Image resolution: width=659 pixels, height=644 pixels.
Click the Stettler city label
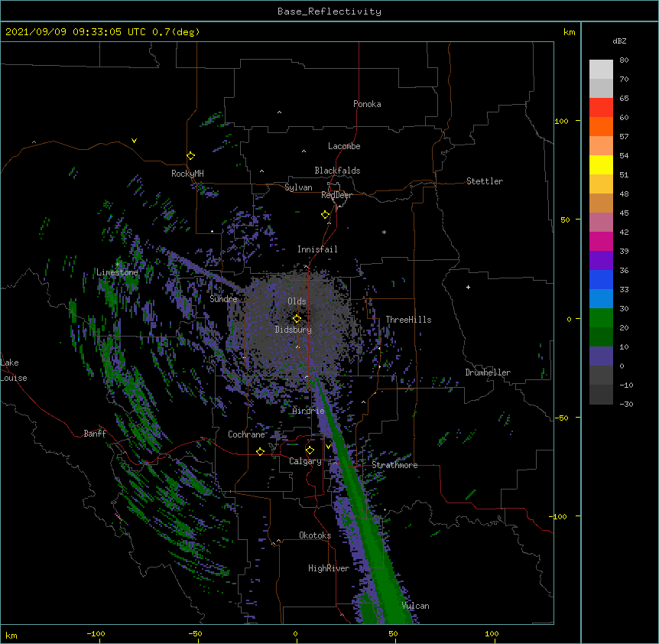tap(485, 181)
